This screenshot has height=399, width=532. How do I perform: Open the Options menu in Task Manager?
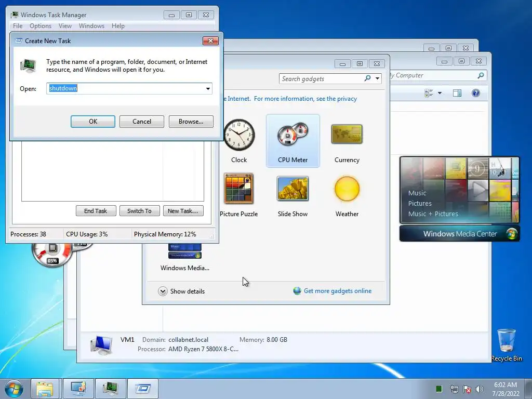[41, 26]
